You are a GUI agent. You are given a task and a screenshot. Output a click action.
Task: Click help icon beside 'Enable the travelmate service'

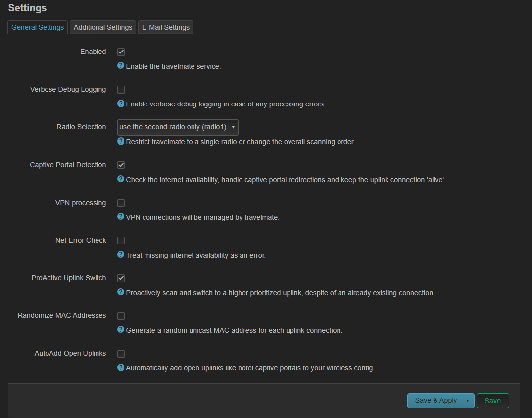[120, 65]
